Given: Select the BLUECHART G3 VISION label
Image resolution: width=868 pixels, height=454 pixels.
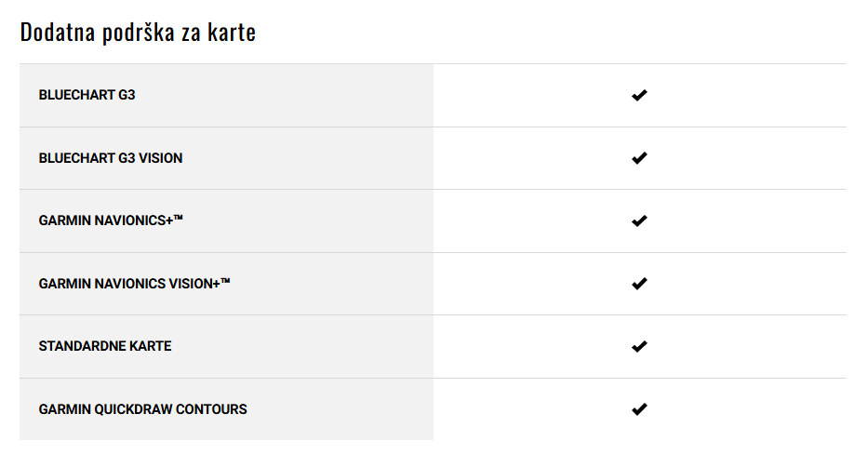Looking at the screenshot, I should pyautogui.click(x=111, y=158).
